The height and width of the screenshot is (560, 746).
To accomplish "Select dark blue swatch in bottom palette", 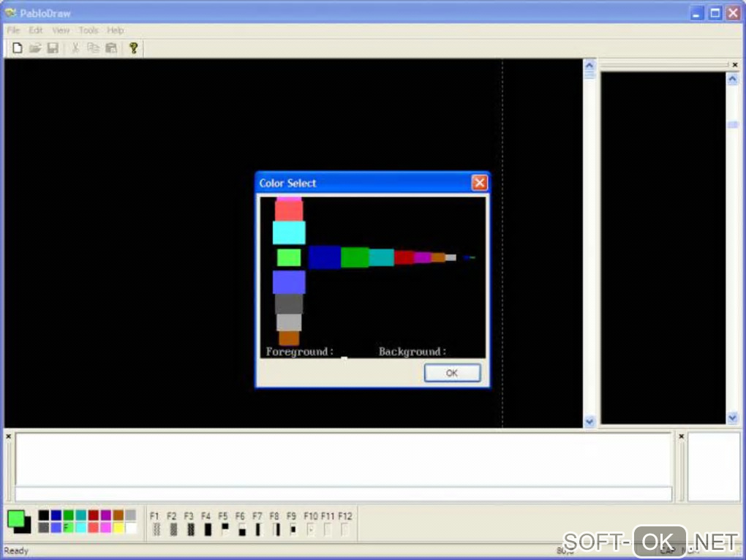I will (56, 515).
